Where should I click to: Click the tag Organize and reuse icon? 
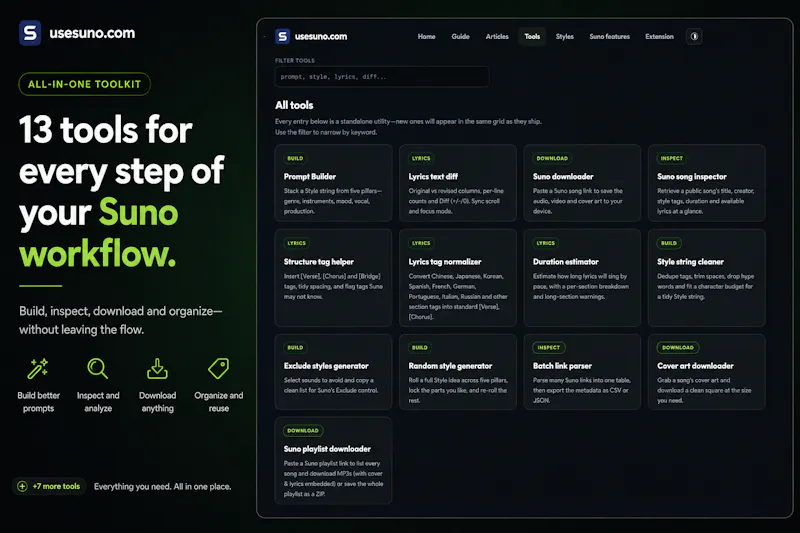click(x=218, y=368)
